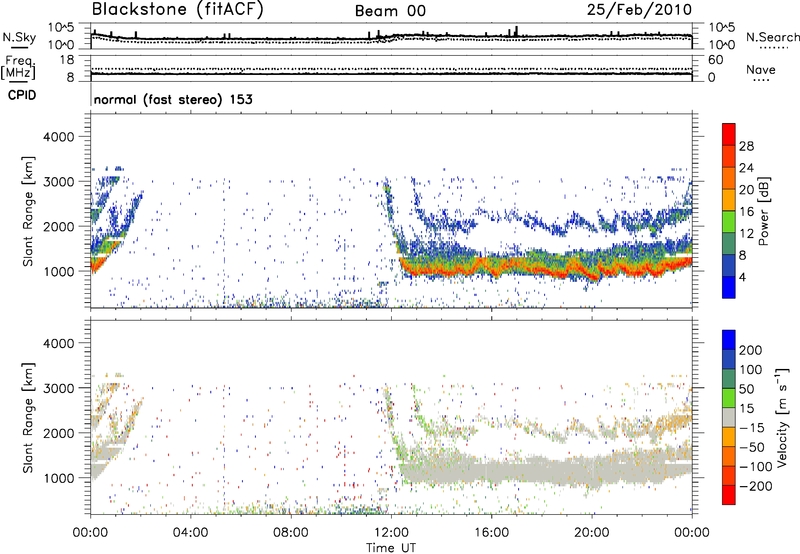800x554 pixels.
Task: Click the '-50' Velocity colorbar tick label
Action: [752, 447]
